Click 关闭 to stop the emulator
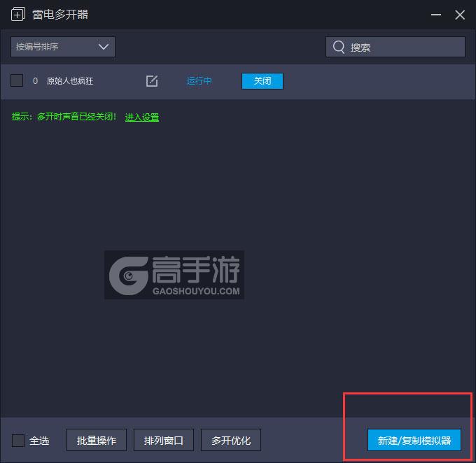476x463 pixels. (x=262, y=81)
